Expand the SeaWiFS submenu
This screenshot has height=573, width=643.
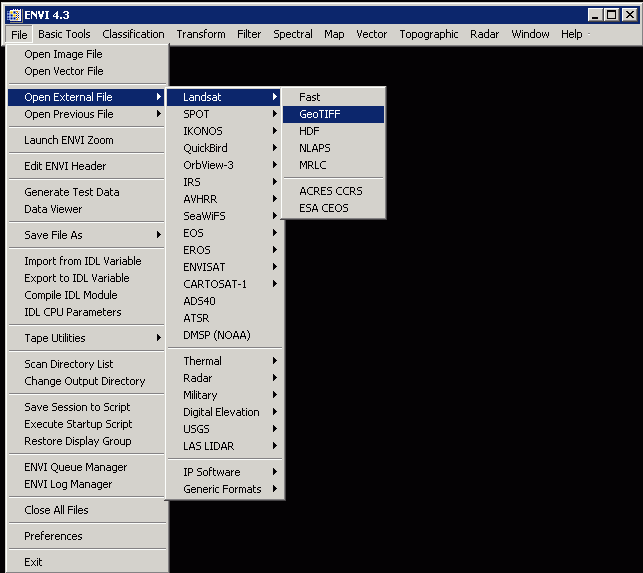pos(224,217)
